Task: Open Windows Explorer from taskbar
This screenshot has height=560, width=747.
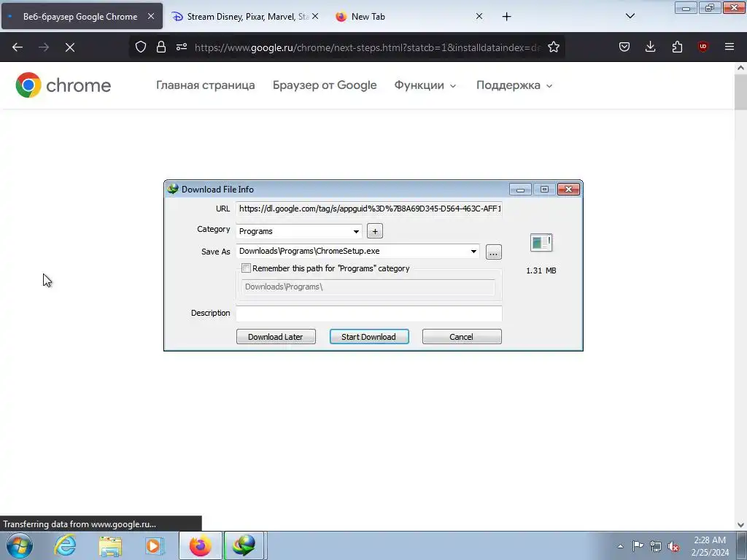Action: 110,545
